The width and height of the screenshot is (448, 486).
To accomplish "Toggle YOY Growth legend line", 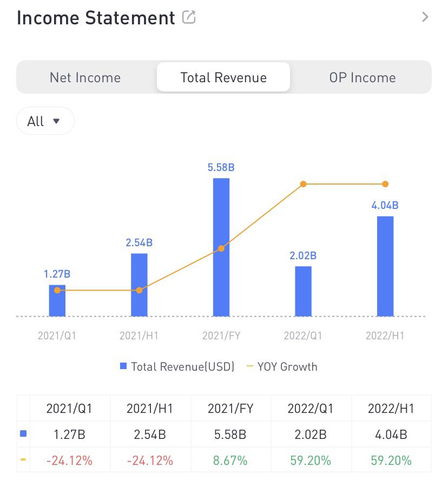I will (281, 366).
